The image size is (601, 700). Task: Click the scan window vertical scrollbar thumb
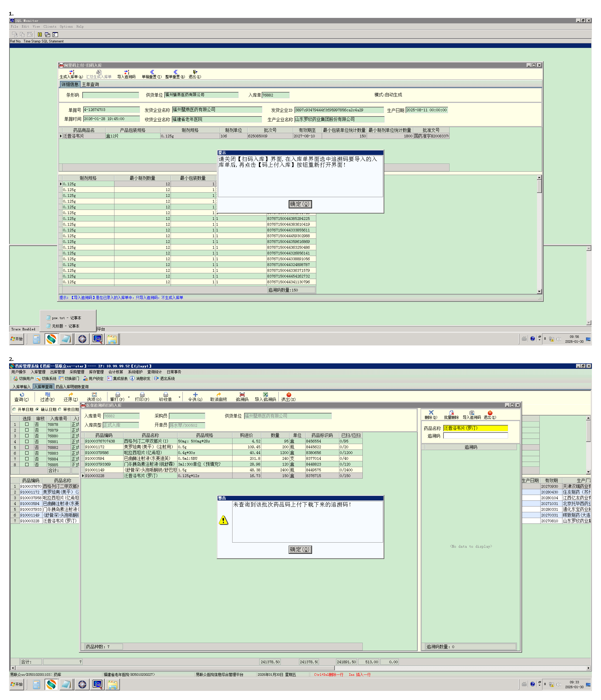(539, 187)
